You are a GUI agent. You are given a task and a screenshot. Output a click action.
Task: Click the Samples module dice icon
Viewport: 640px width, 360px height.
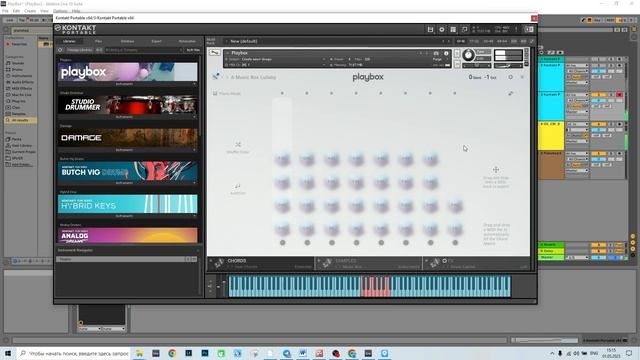click(327, 263)
